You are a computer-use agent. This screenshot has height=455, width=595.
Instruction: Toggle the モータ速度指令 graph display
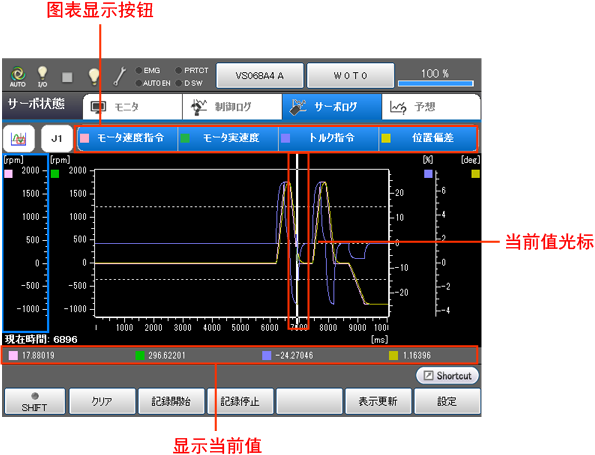[127, 138]
